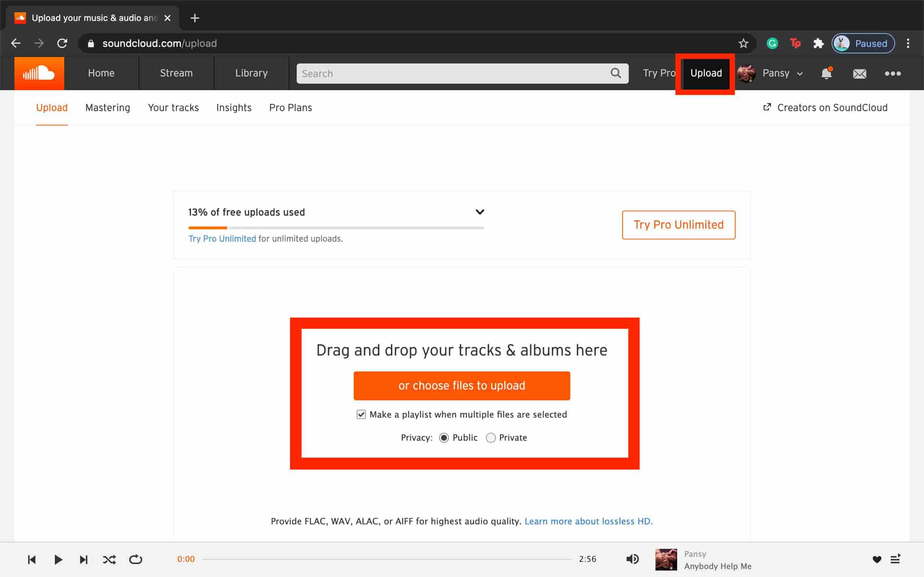Select the Public privacy radio button

click(443, 437)
